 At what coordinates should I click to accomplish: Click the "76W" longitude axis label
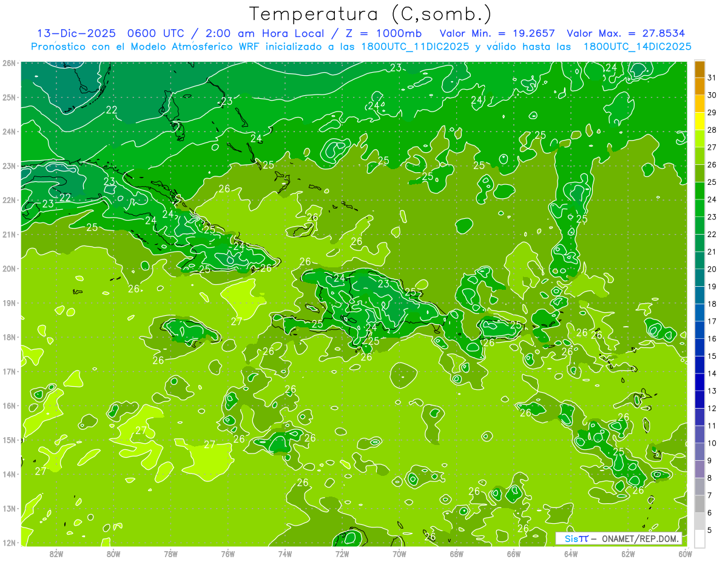coord(227,554)
